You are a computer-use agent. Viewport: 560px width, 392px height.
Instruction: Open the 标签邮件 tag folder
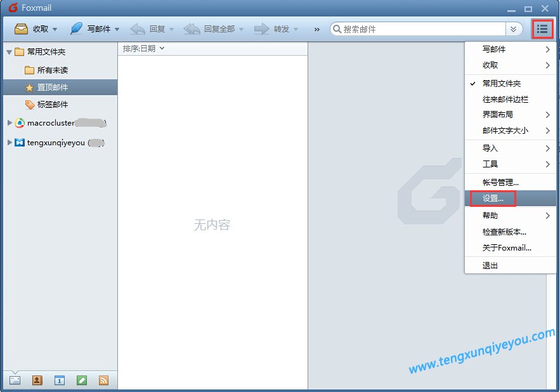click(53, 104)
